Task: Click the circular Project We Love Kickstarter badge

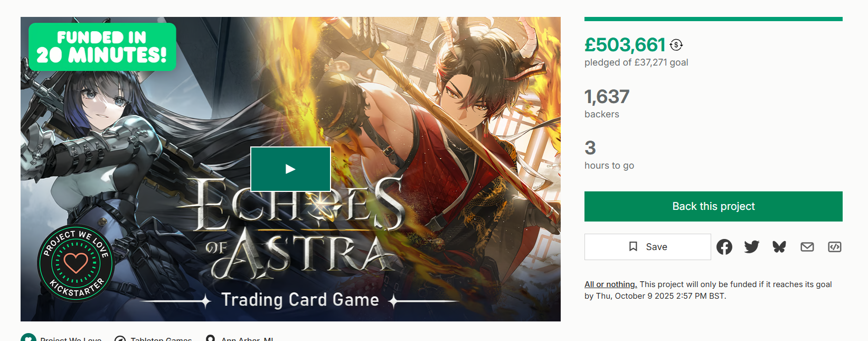Action: (x=76, y=263)
